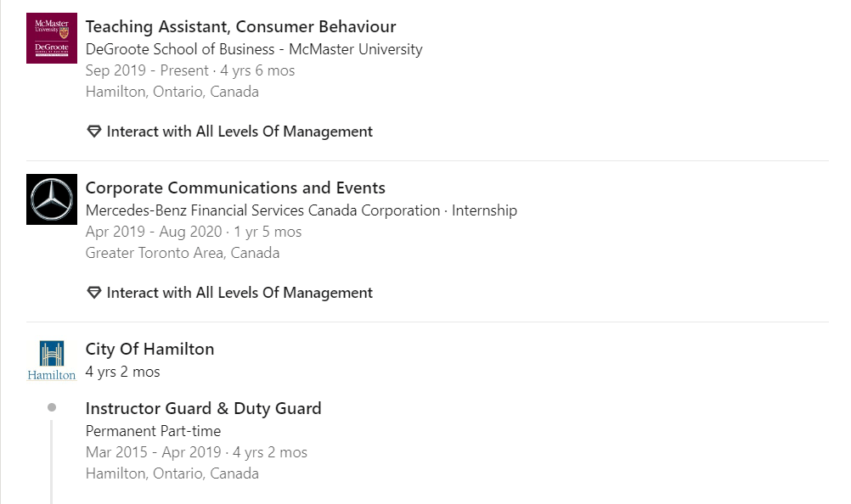
Task: Click Mar 2015 - Apr 2019 date range
Action: click(153, 452)
